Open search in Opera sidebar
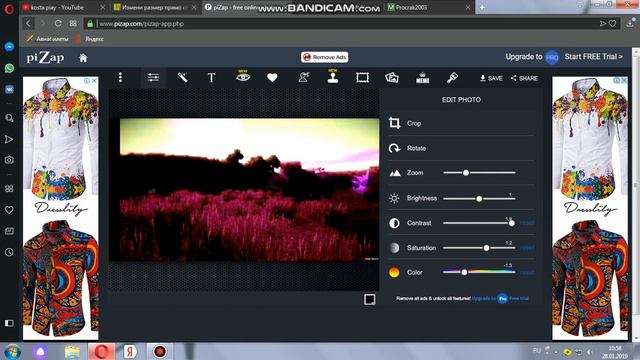 coord(9,118)
